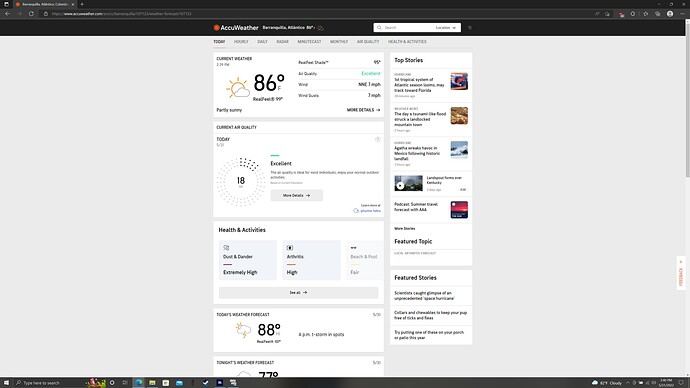Open Podcast: Summer travel forecast story
The image size is (690, 388).
coord(416,207)
